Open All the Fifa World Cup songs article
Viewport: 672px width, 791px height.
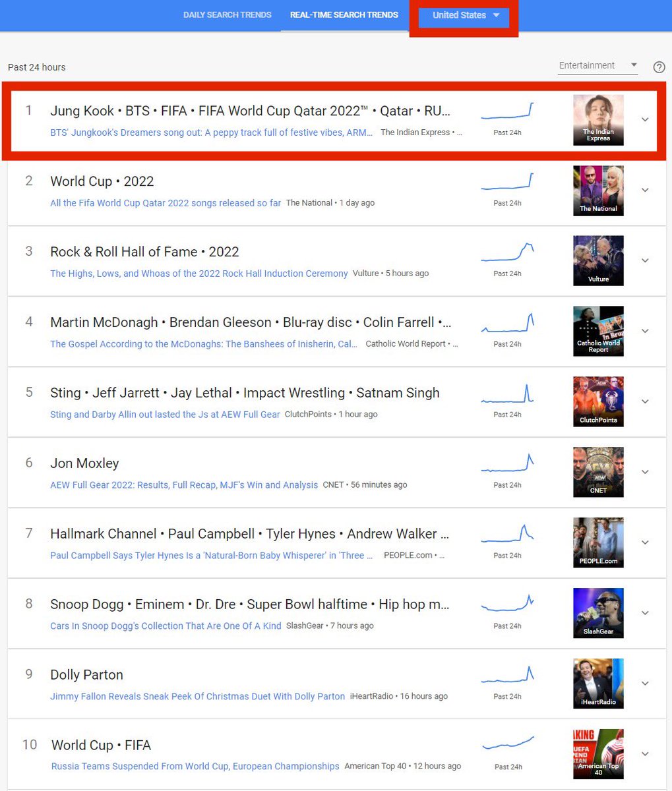point(166,203)
